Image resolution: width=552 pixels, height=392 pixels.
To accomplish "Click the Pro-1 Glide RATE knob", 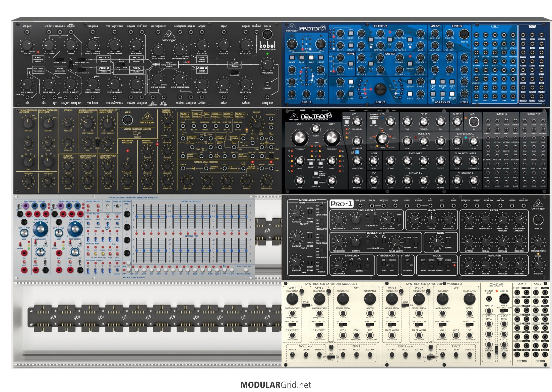I will point(436,242).
